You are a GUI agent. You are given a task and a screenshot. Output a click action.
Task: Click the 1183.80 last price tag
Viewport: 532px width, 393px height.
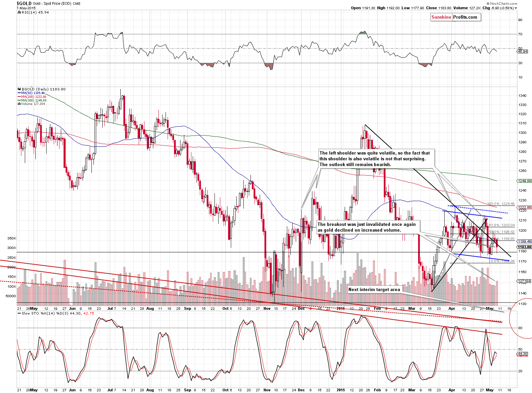(x=525, y=247)
